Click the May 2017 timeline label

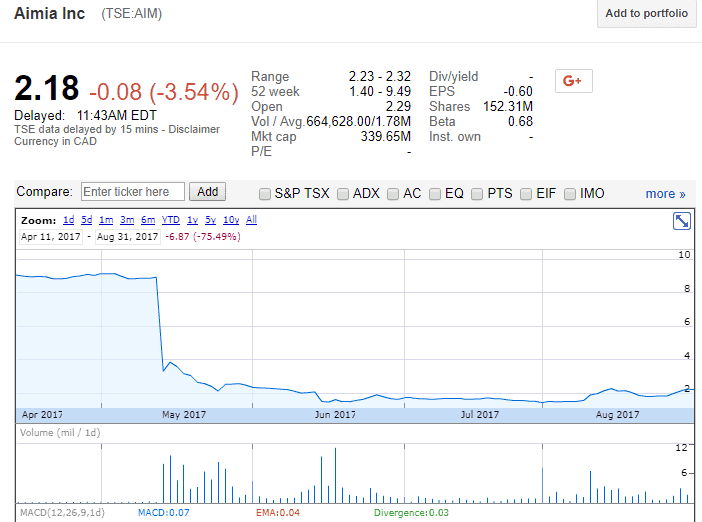pyautogui.click(x=184, y=415)
